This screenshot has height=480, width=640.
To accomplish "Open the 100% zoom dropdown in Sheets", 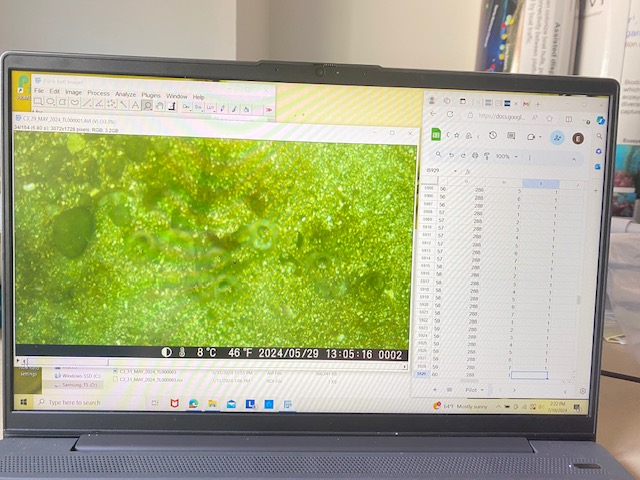I will click(507, 157).
